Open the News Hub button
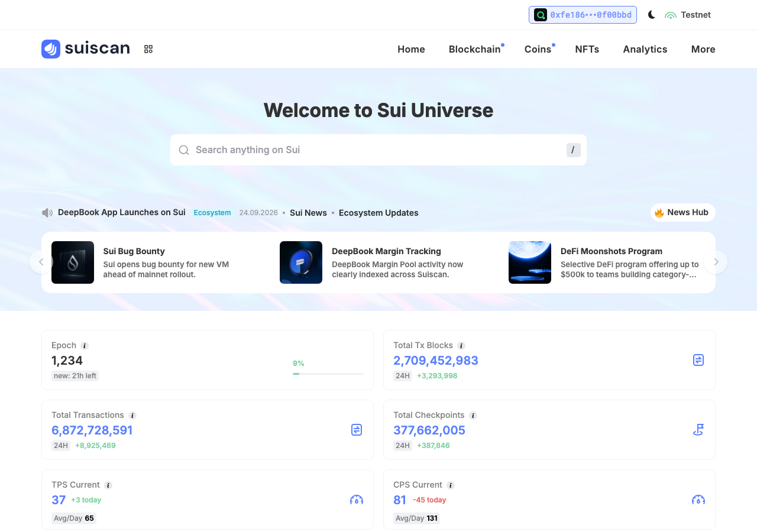 click(682, 212)
